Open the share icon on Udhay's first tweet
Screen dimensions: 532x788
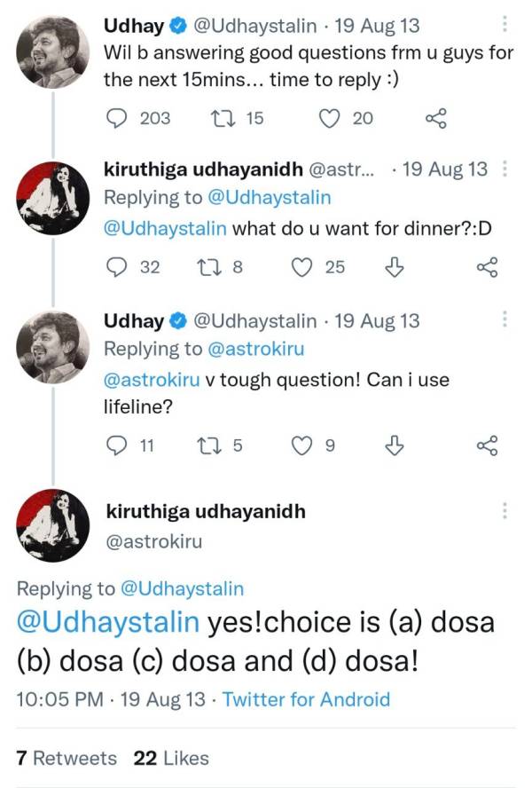point(436,118)
